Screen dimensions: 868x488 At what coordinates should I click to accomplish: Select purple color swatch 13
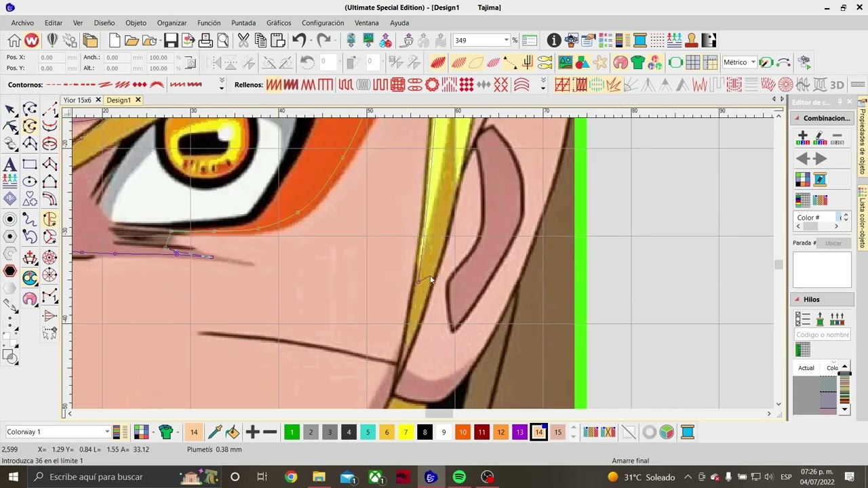pyautogui.click(x=519, y=432)
